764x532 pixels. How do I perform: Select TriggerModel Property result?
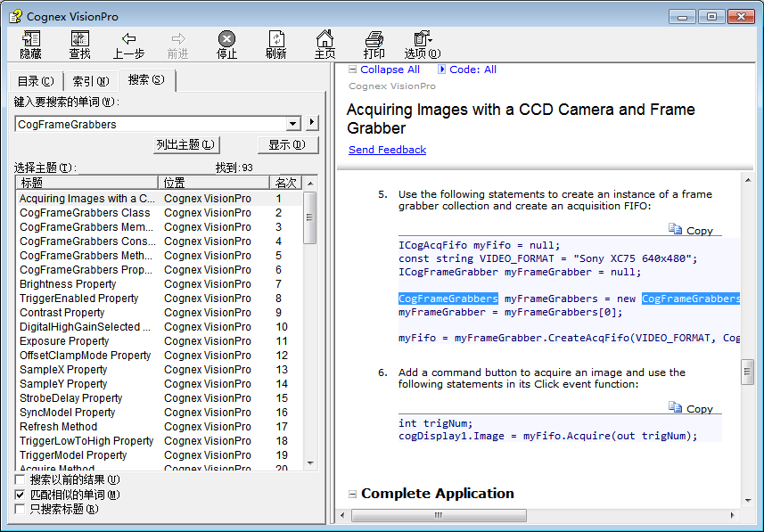159,455
